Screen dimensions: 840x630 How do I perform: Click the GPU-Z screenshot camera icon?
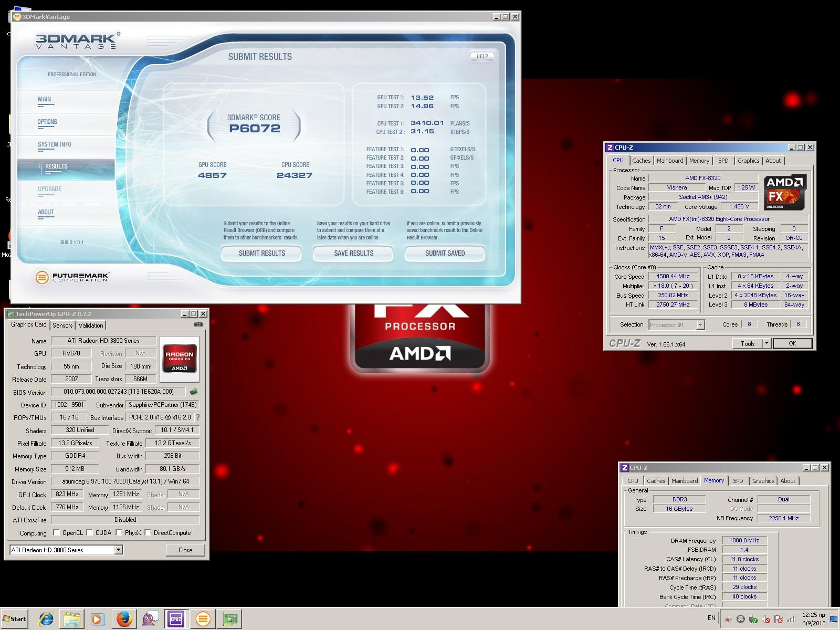tap(198, 324)
